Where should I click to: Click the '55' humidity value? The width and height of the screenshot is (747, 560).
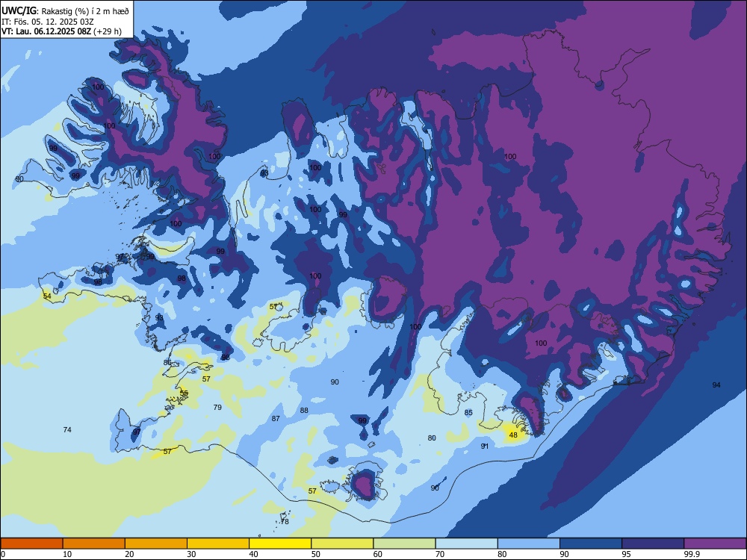(x=184, y=393)
